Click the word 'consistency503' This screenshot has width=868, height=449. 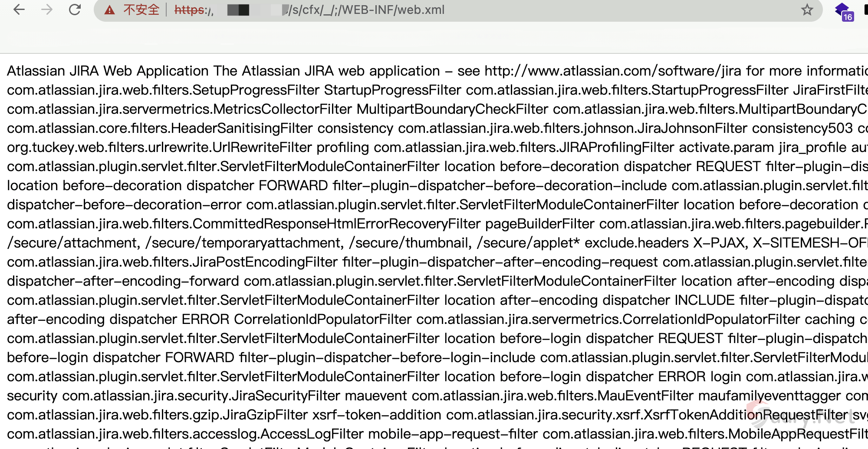click(x=802, y=128)
